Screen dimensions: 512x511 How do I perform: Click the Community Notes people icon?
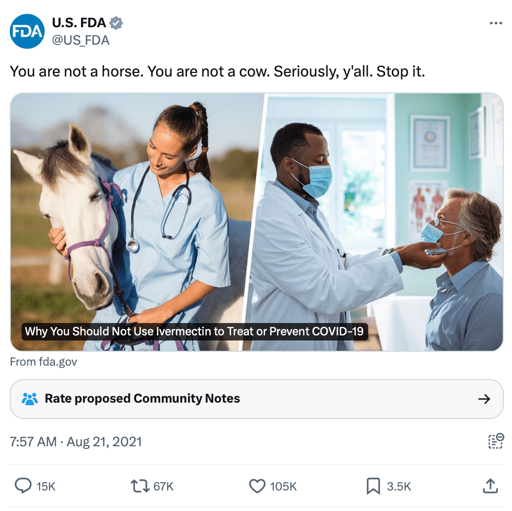(x=30, y=398)
